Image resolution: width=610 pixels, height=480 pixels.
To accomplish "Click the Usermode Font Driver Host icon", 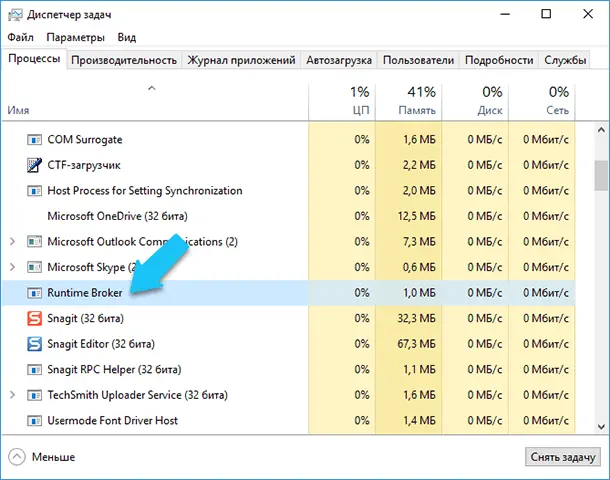I will pos(34,420).
